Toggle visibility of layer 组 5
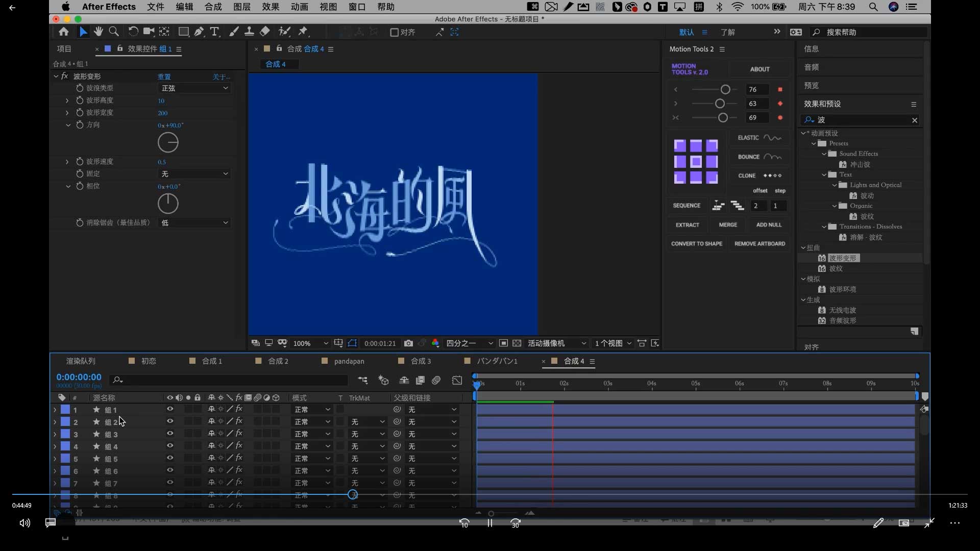This screenshot has width=980, height=551. (170, 458)
